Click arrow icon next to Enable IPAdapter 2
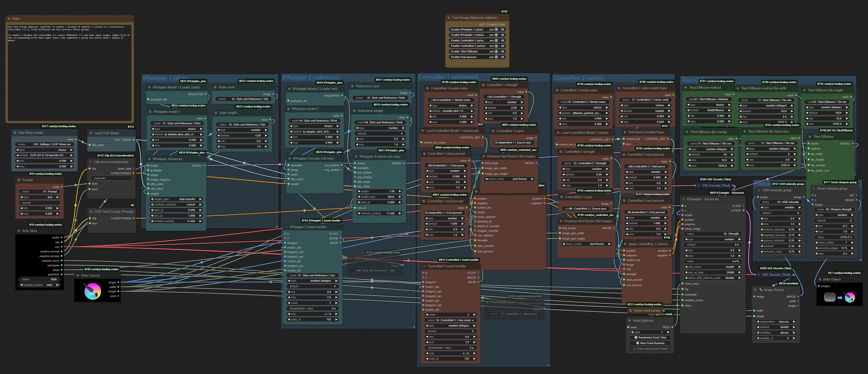Screen dimensions: 868x374 pos(503,35)
